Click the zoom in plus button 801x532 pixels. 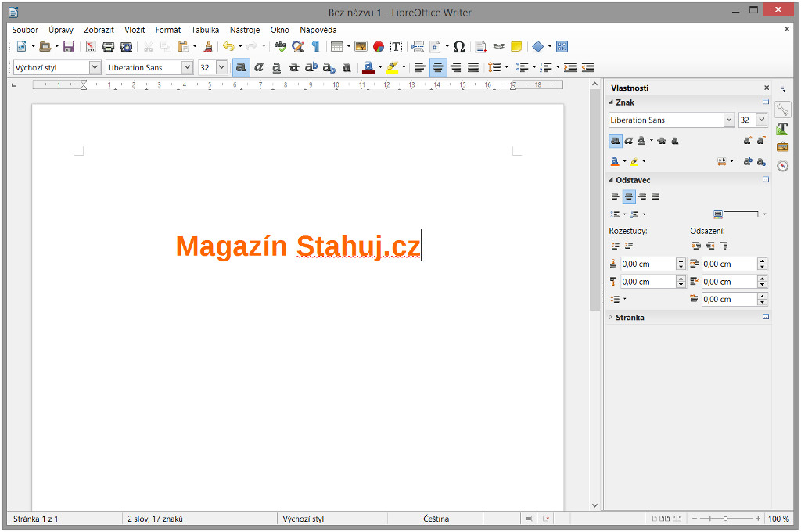(758, 519)
